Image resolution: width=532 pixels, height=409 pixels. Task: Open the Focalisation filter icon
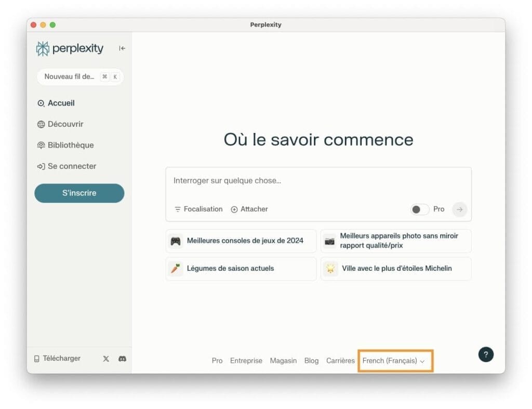click(177, 209)
